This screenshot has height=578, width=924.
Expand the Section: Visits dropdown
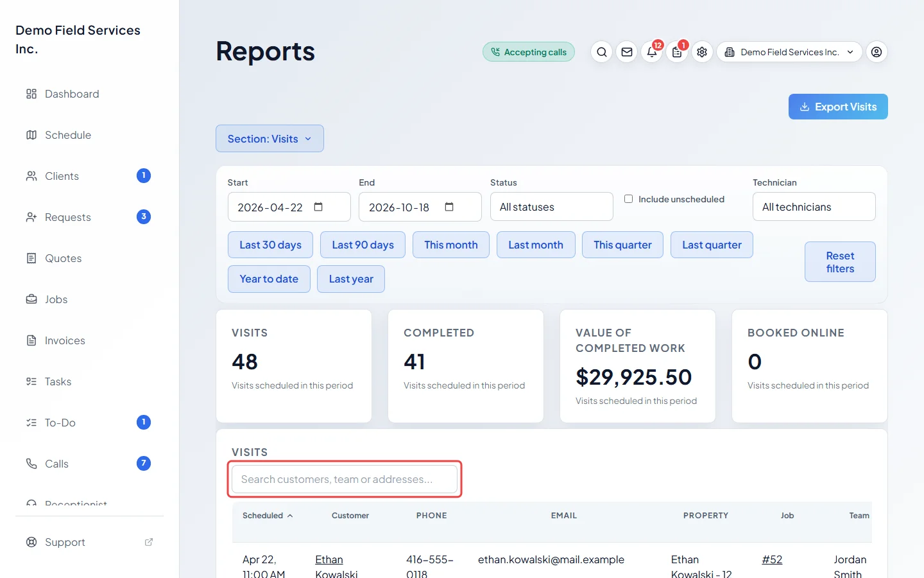(x=269, y=139)
